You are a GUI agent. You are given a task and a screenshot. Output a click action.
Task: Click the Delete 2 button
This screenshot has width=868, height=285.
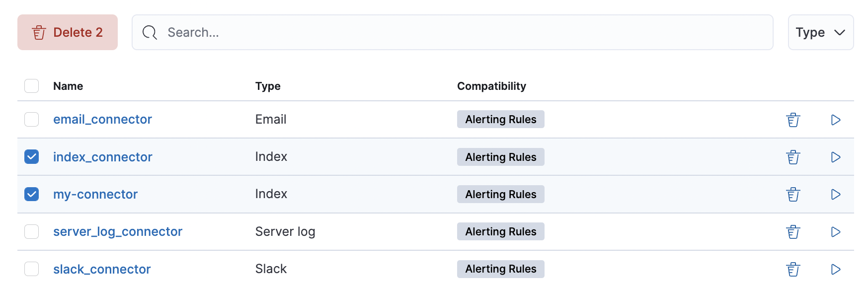(68, 33)
